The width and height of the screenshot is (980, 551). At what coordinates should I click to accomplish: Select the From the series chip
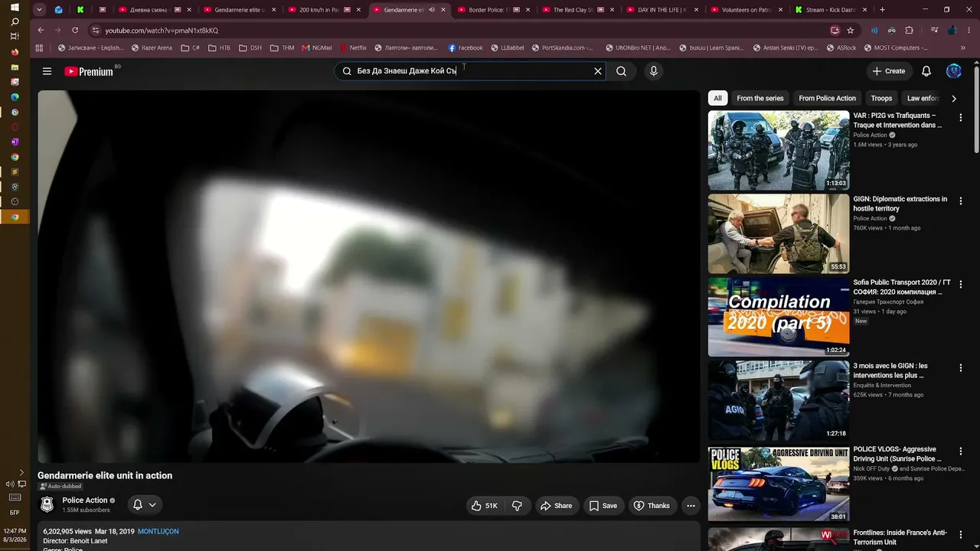760,98
